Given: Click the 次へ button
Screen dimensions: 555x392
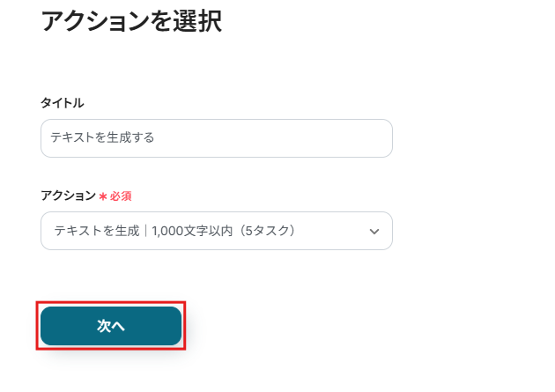Looking at the screenshot, I should tap(111, 326).
